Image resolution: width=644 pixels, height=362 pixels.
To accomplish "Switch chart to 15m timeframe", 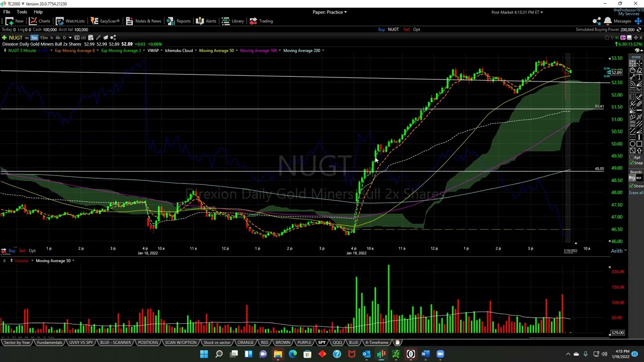I will [44, 38].
